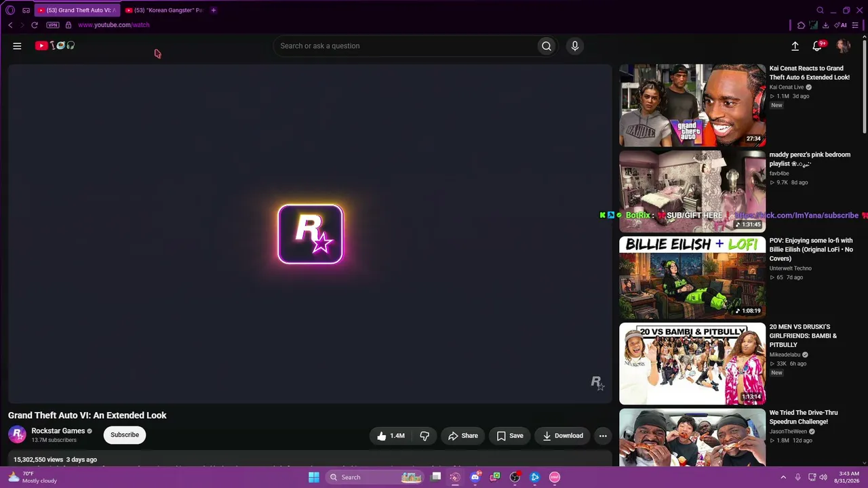
Task: Open the YouTube notifications bell
Action: coord(818,46)
